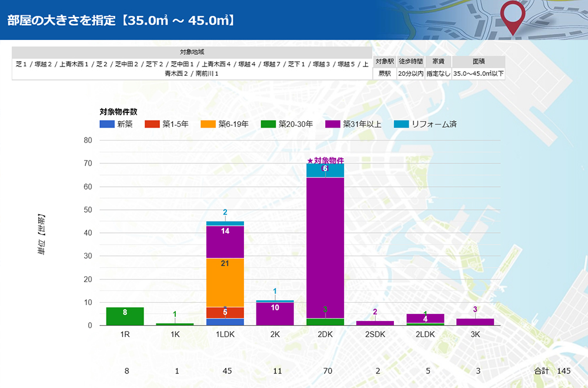This screenshot has width=588, height=388.
Task: Click the orange 築6-19年 legend swatch
Action: coord(208,124)
